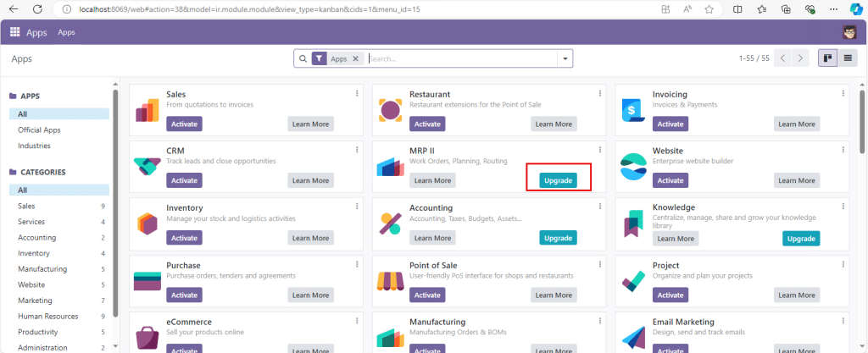Activate the Point of Sale app

[427, 295]
